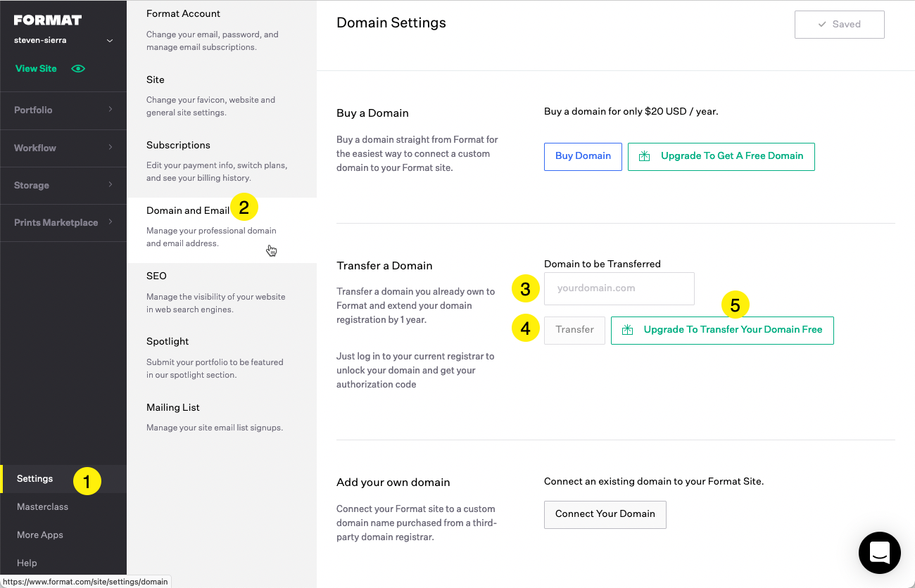The height and width of the screenshot is (588, 915).
Task: Expand the Workflow menu chevron
Action: pos(111,148)
